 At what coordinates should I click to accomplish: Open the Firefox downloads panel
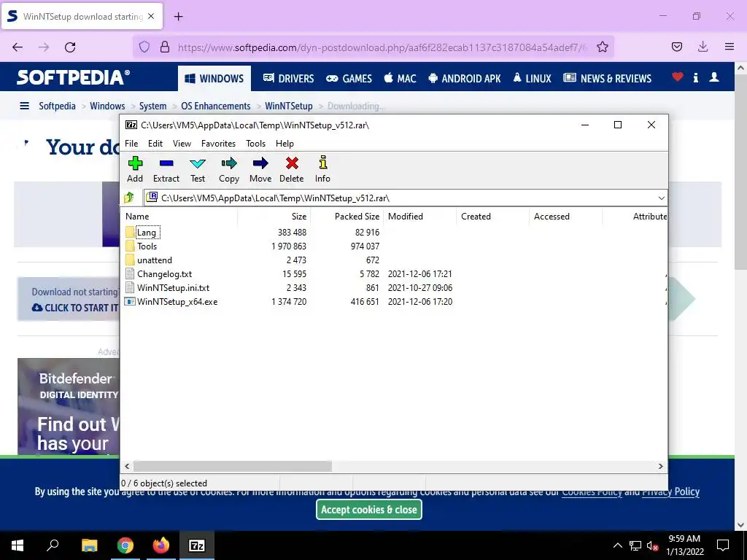coord(703,47)
